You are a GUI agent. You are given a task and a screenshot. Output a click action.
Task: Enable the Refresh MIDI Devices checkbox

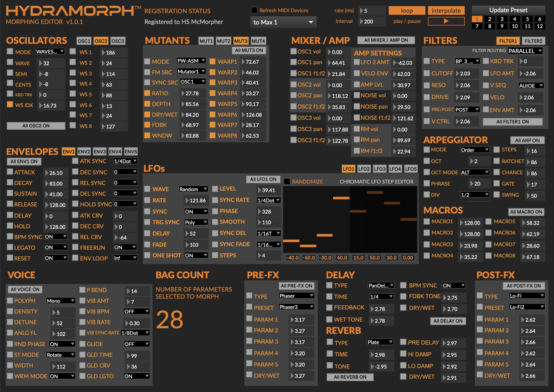[254, 10]
